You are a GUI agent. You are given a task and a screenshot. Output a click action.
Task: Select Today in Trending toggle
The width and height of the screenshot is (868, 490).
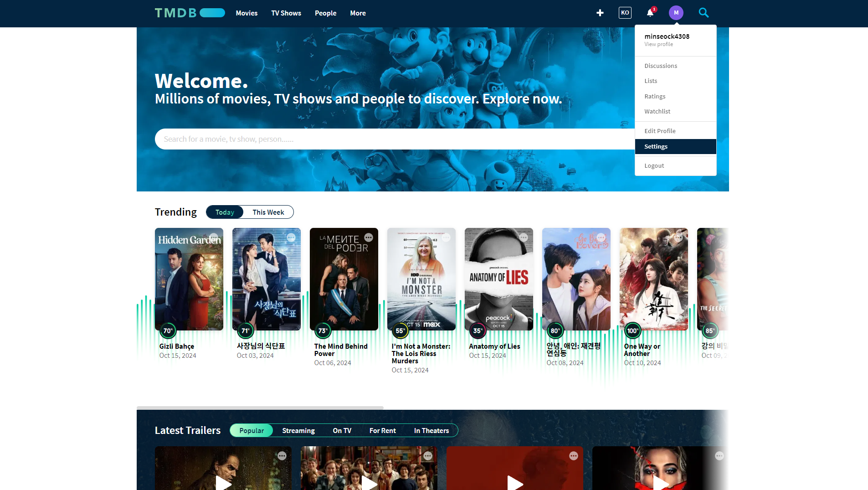(225, 212)
